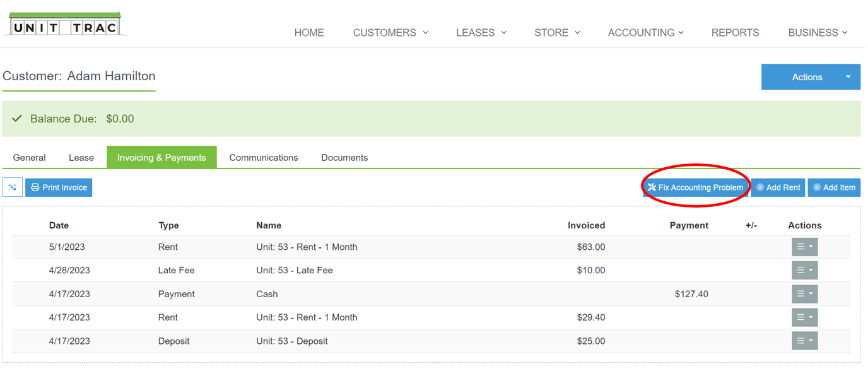Expand the Accounting menu
This screenshot has width=868, height=371.
645,33
